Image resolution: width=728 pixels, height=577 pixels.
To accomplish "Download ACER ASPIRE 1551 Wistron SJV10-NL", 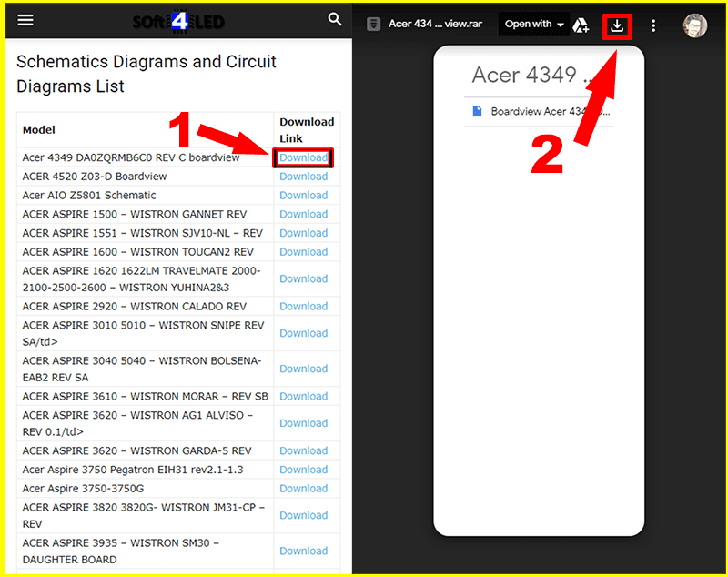I will pos(303,233).
